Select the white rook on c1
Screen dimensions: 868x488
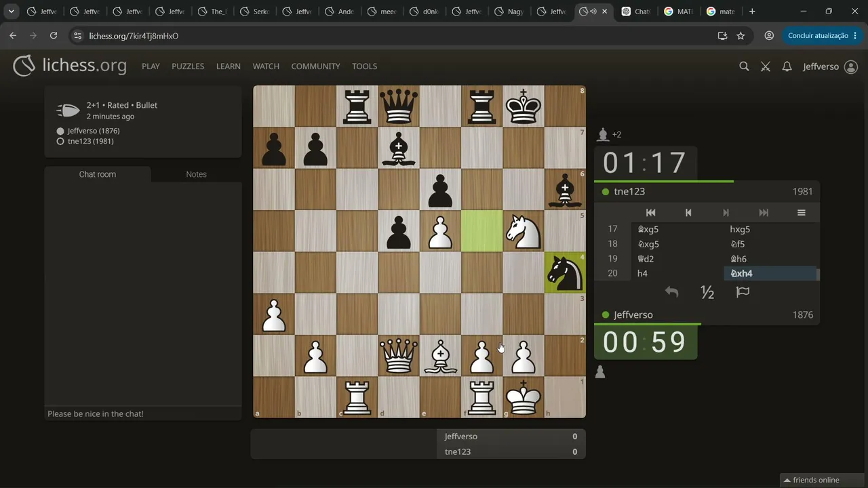(357, 397)
